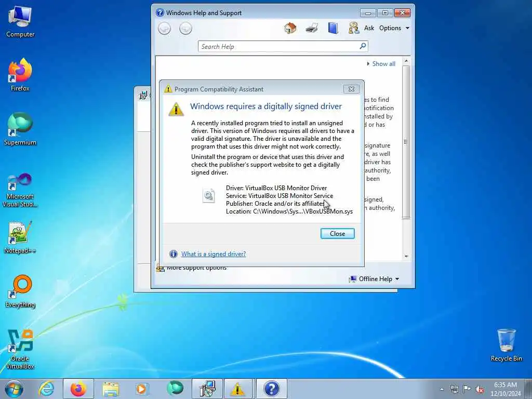532x399 pixels.
Task: Open the Options dropdown menu
Action: (394, 28)
